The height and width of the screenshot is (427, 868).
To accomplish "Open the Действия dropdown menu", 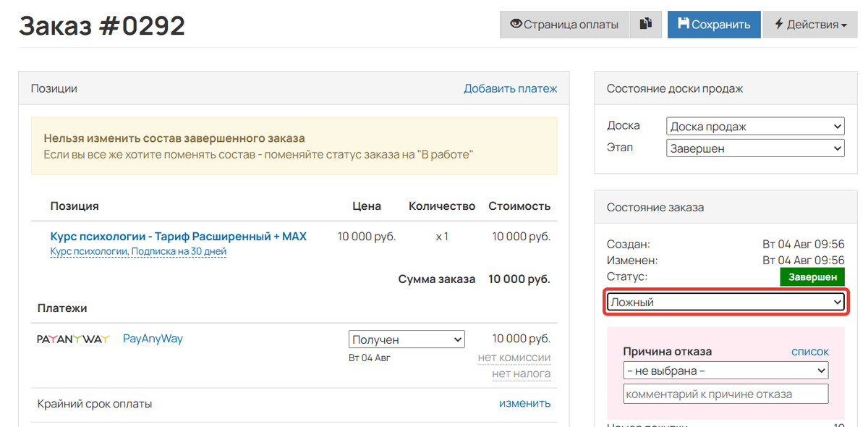I will tap(810, 25).
